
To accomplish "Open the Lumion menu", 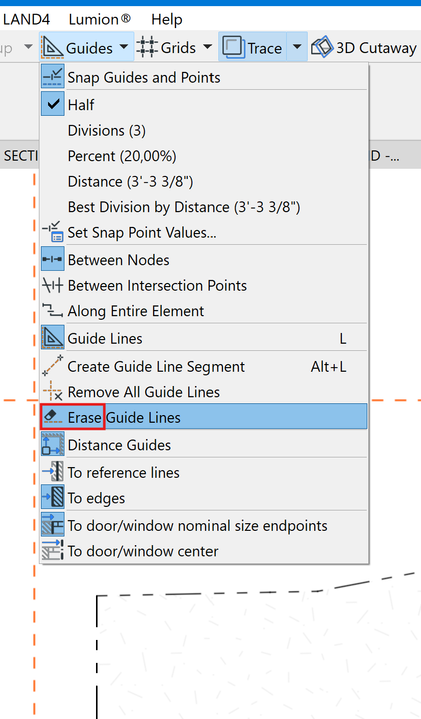I will pos(100,19).
